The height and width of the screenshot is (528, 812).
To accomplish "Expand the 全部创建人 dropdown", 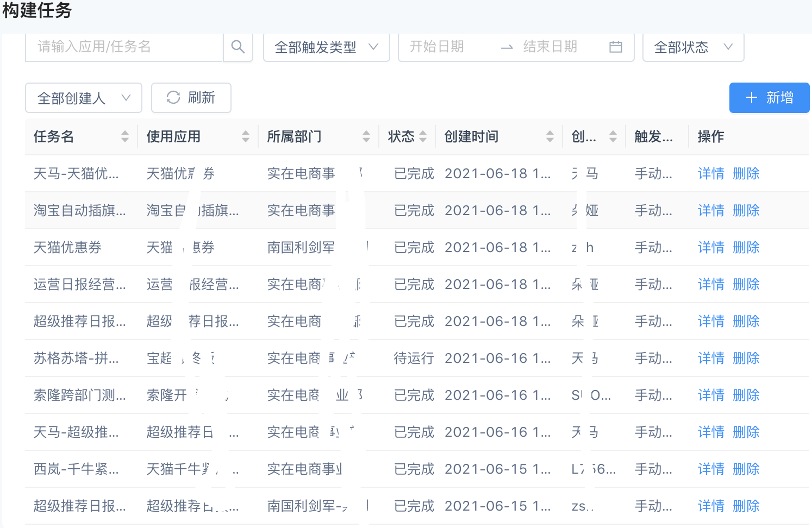I will 84,98.
